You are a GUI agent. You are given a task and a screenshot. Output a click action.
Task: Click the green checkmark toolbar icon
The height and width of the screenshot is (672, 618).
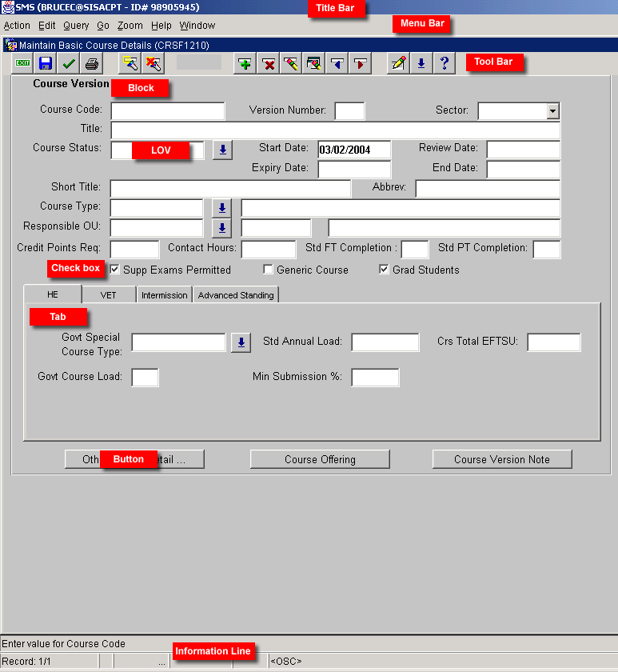coord(69,63)
